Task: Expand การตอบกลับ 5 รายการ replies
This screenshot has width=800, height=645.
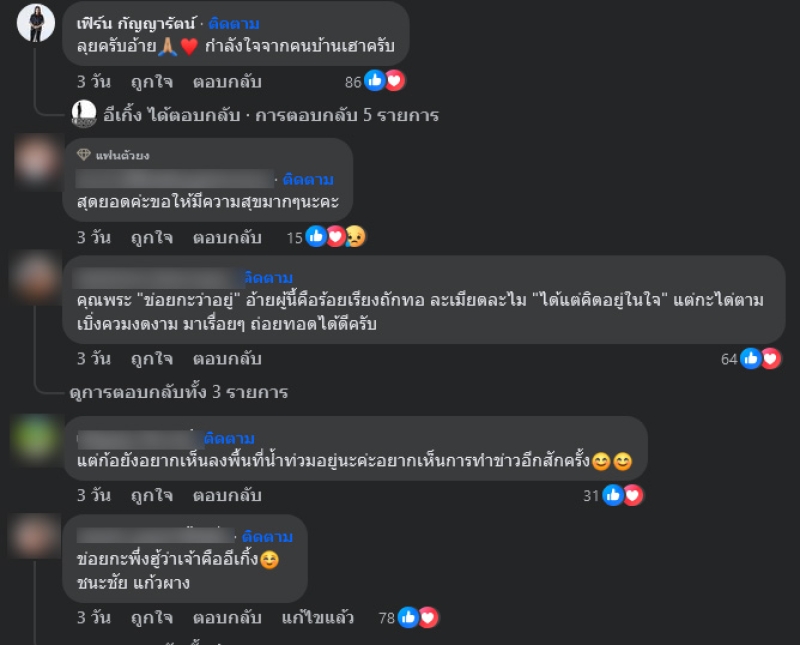Action: (x=347, y=115)
